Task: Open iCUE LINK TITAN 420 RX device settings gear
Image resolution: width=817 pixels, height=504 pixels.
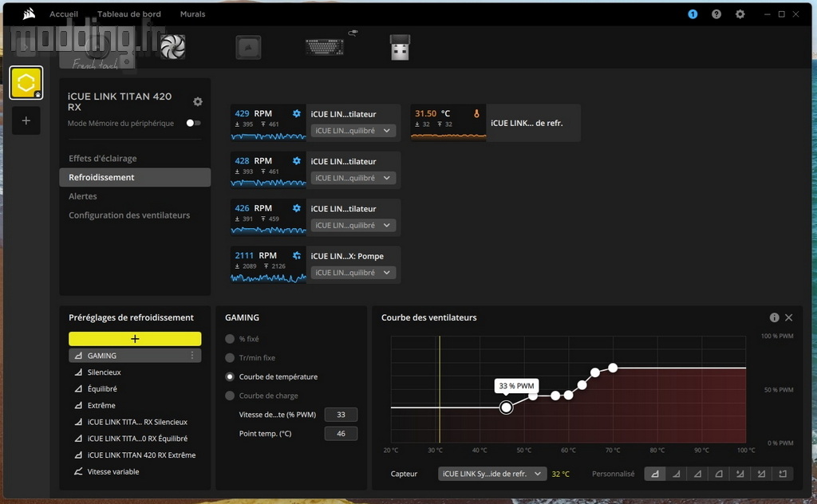Action: 198,101
